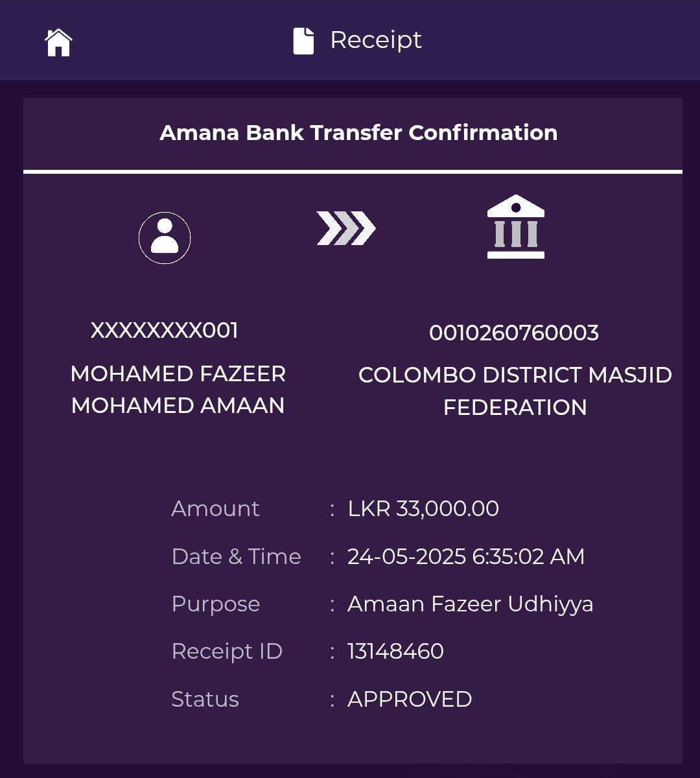This screenshot has height=778, width=700.
Task: Click the triple-chevron transfer arrow icon
Action: click(x=346, y=228)
